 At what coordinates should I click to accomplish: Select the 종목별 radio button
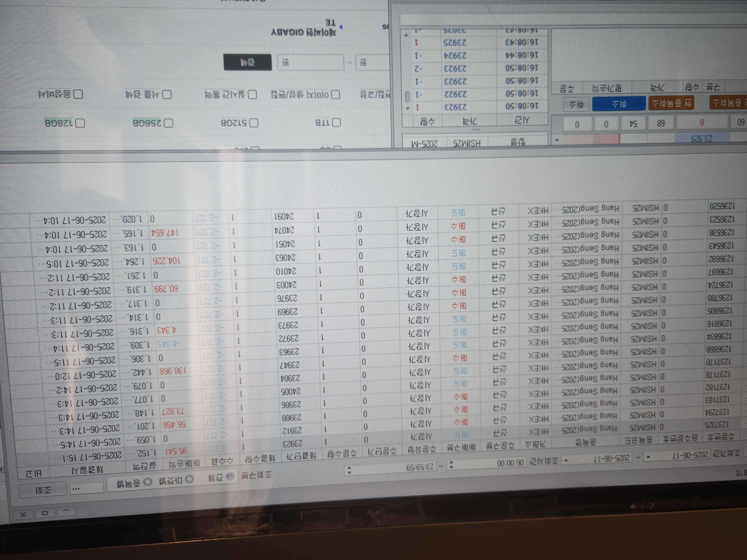148,482
